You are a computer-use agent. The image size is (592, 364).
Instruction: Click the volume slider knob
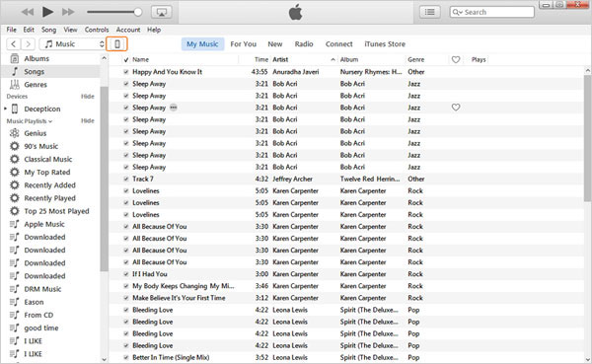138,12
